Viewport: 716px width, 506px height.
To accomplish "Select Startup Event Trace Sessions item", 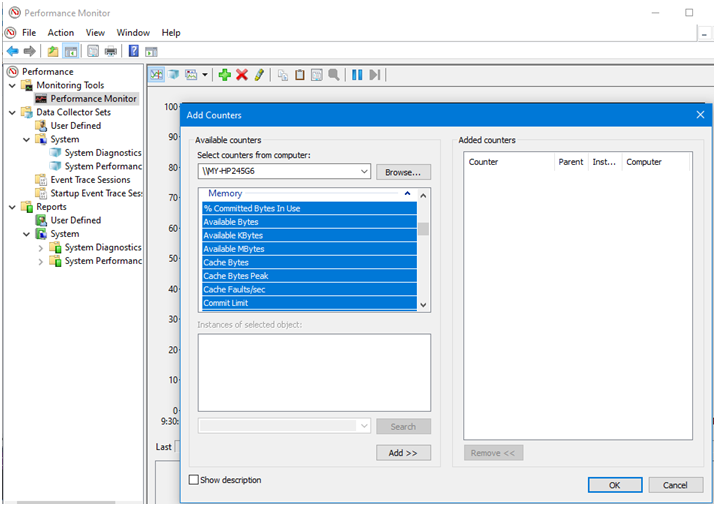I will (96, 193).
